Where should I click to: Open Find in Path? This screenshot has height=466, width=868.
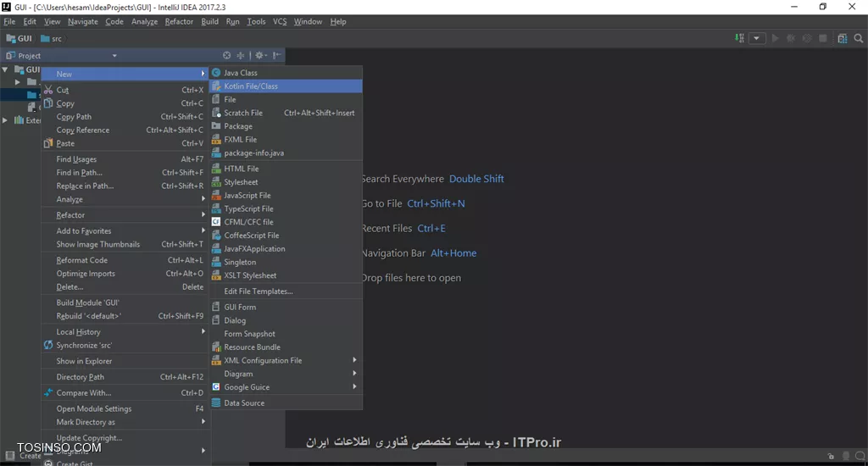tap(125, 173)
